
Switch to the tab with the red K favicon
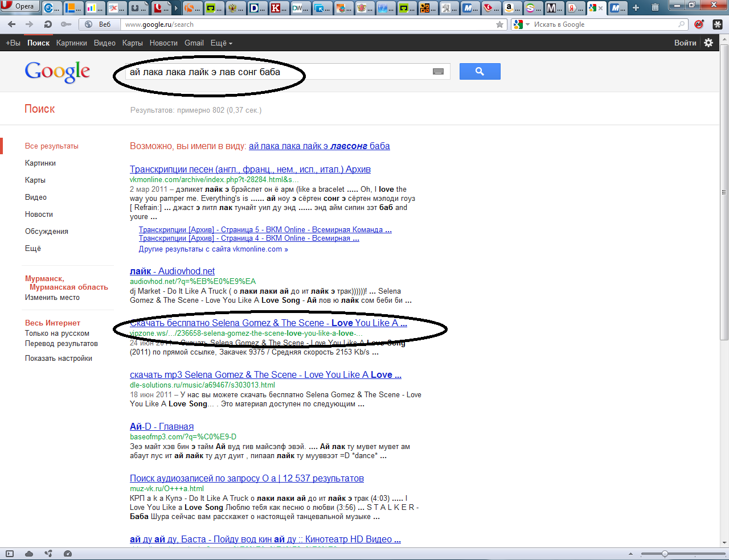tap(279, 8)
